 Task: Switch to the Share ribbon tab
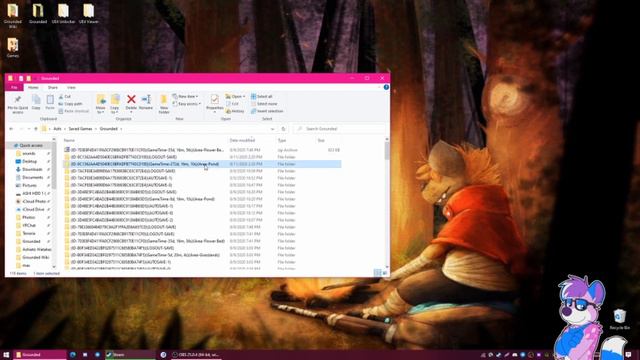click(53, 87)
